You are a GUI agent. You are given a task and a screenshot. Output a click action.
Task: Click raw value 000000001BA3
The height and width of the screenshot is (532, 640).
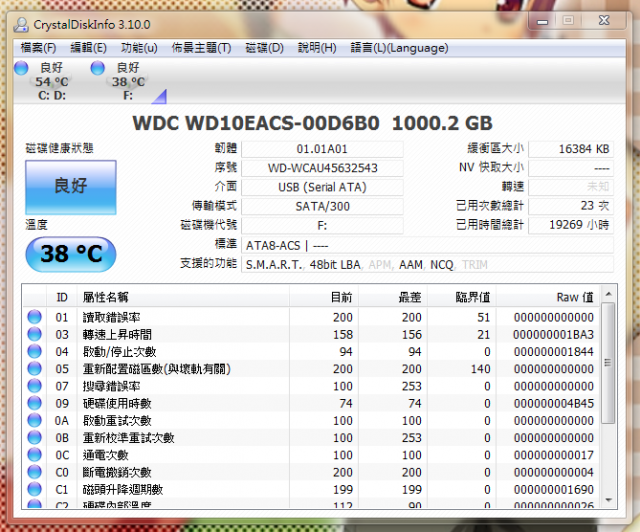tap(553, 334)
